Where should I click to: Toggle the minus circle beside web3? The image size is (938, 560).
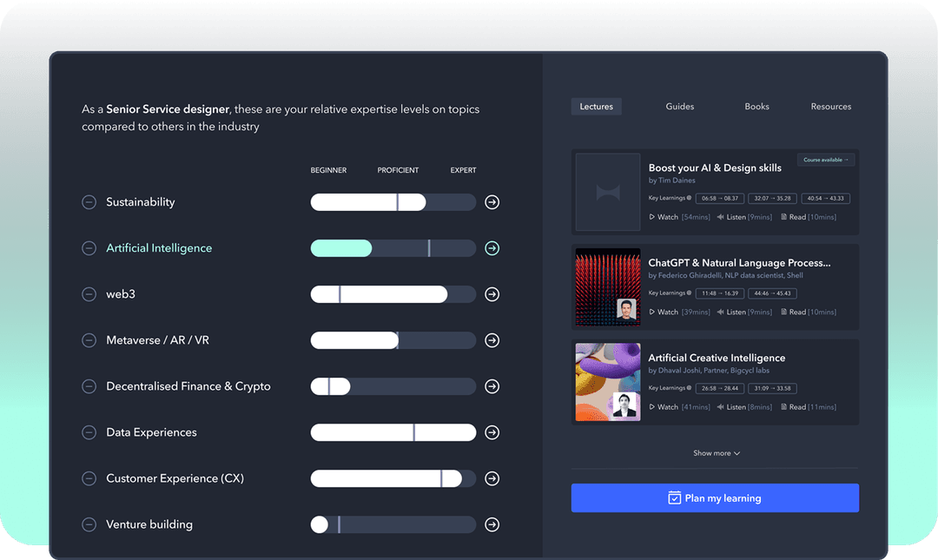[89, 294]
